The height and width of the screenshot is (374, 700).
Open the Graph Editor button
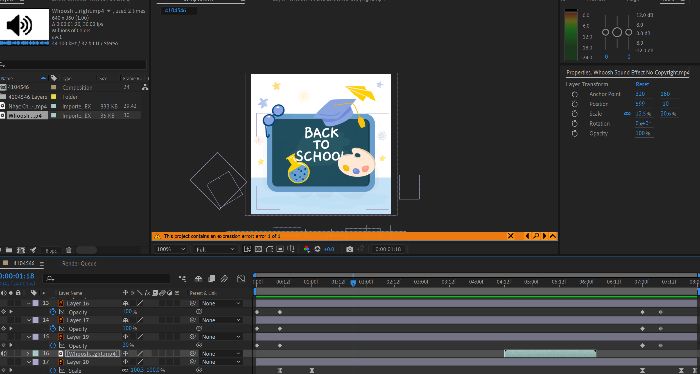241,278
